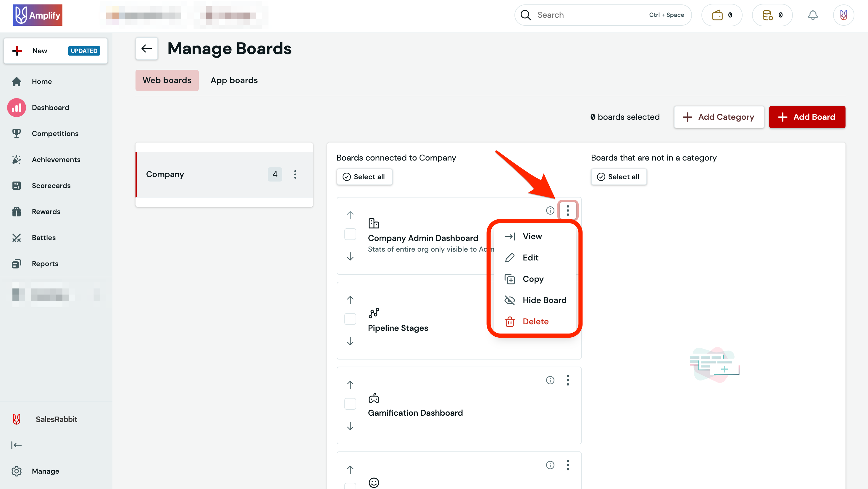Open the Manage settings gear
The image size is (868, 489).
17,471
